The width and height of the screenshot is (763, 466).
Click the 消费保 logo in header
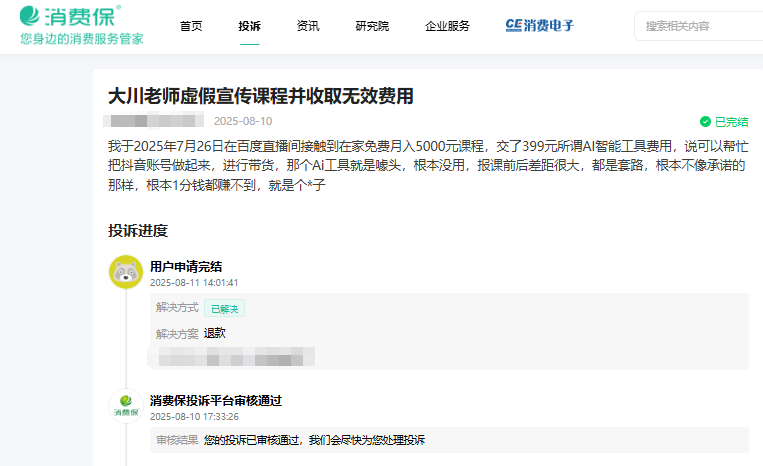(x=71, y=16)
